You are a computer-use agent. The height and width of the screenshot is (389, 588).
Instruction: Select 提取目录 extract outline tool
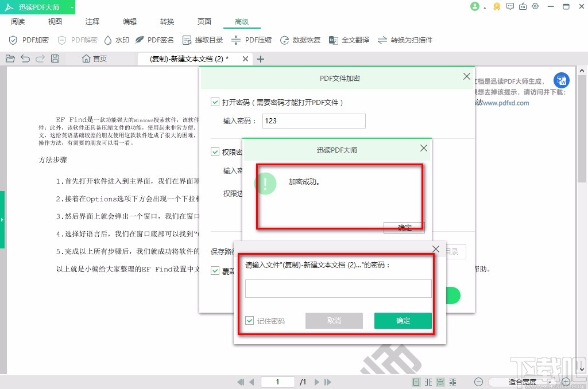(203, 40)
